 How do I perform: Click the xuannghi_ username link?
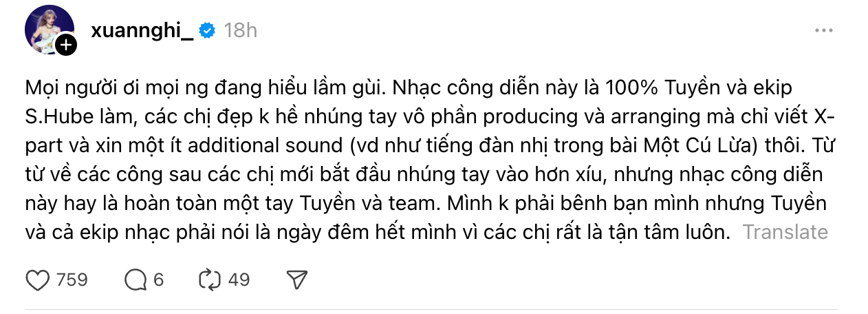142,30
